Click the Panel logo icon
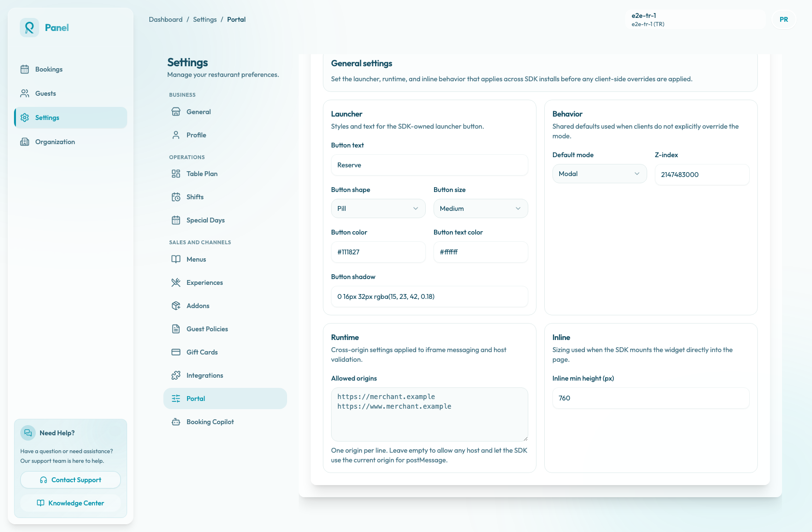The width and height of the screenshot is (812, 532). (29, 28)
